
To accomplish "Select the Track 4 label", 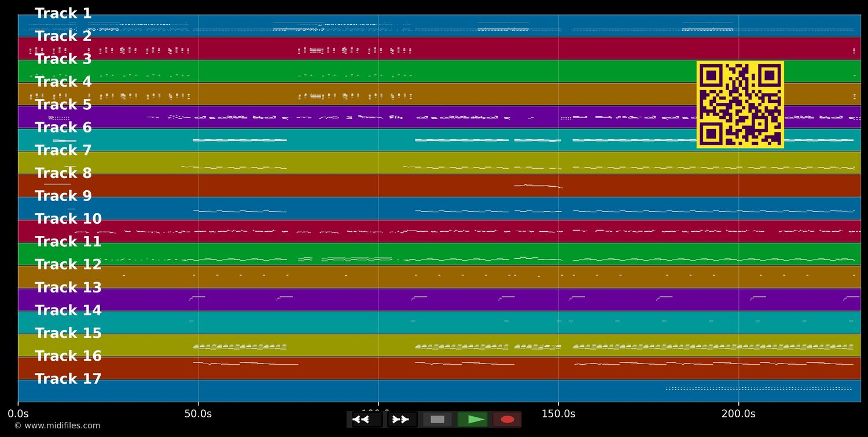I will pos(63,82).
